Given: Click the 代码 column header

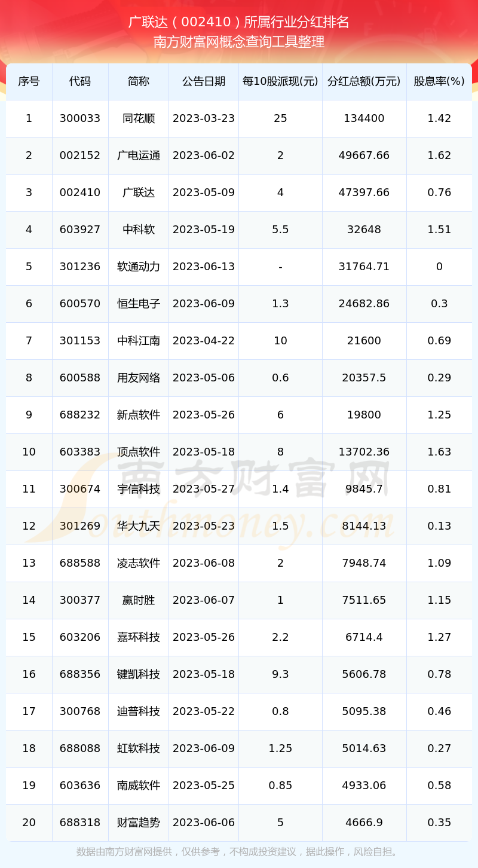Looking at the screenshot, I should coord(80,81).
